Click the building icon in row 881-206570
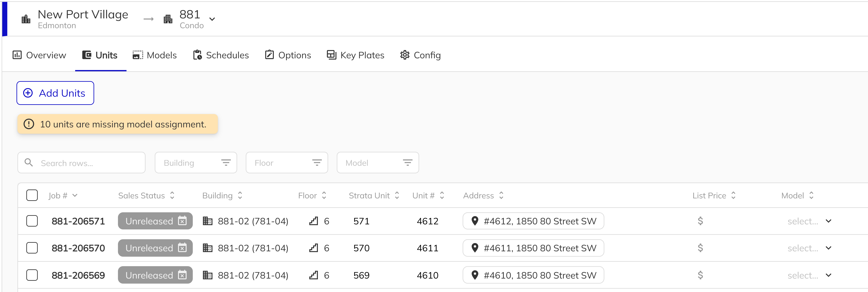Viewport: 868px width, 292px height. 208,248
